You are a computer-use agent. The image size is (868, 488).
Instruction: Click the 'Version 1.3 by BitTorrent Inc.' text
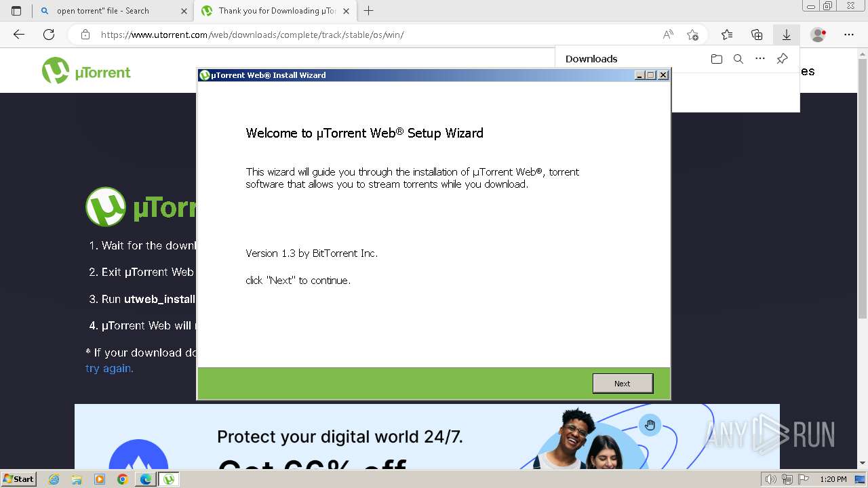pyautogui.click(x=312, y=253)
